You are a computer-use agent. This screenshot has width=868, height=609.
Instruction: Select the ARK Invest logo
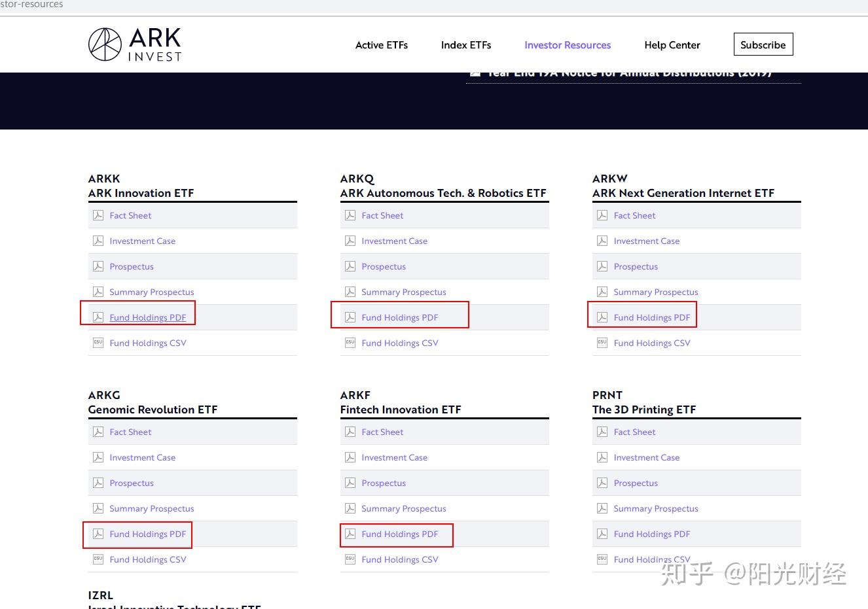(x=134, y=44)
